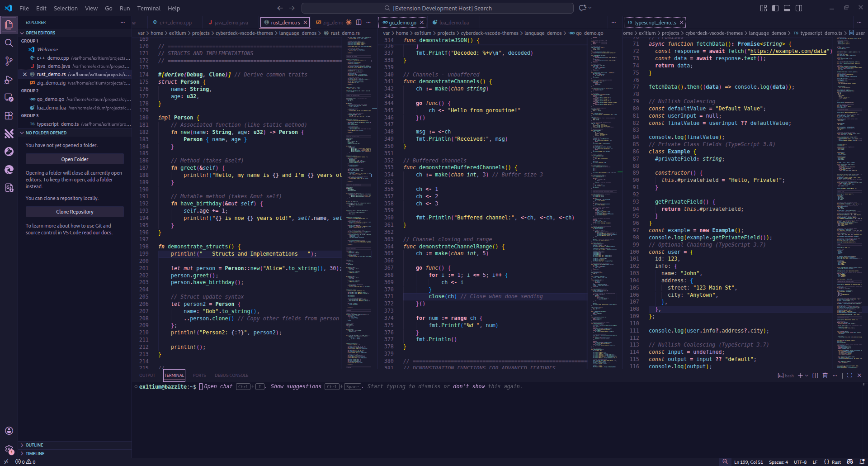
Task: Open the Remote Explorer icon
Action: tap(9, 98)
